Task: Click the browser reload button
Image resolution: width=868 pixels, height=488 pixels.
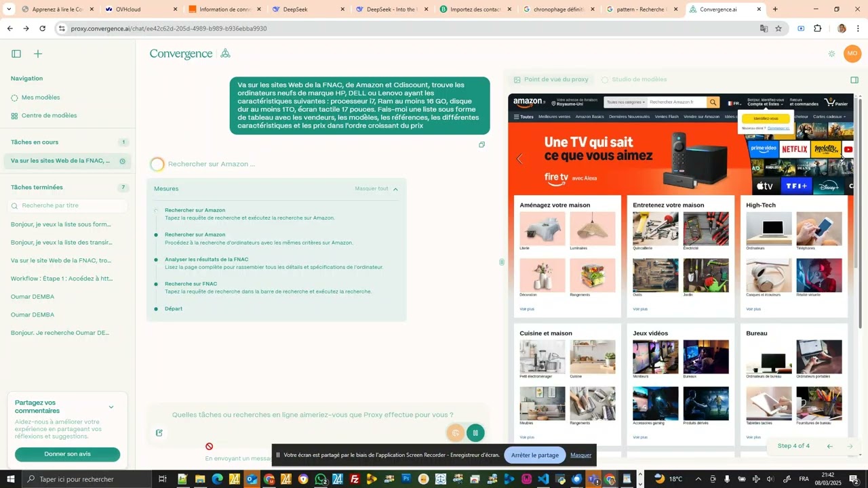Action: coord(43,28)
